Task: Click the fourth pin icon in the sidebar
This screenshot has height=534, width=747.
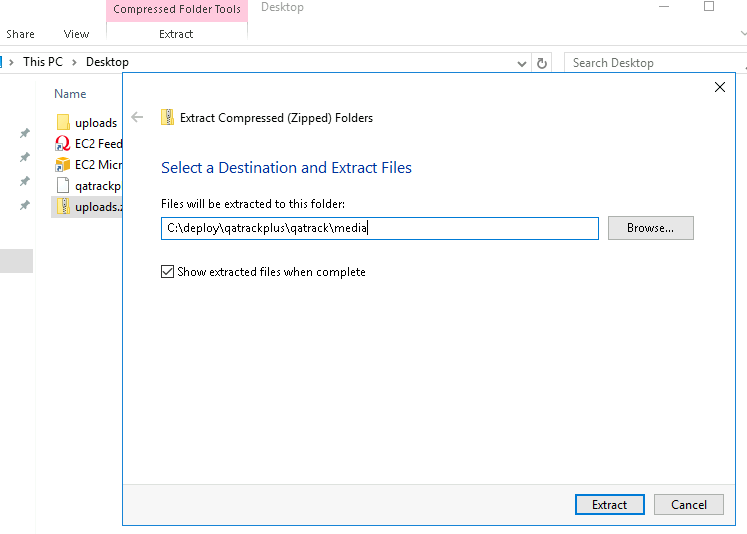Action: coord(25,205)
